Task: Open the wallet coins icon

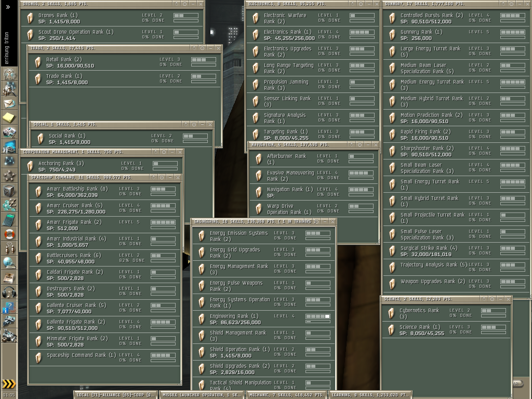Action: click(x=9, y=205)
